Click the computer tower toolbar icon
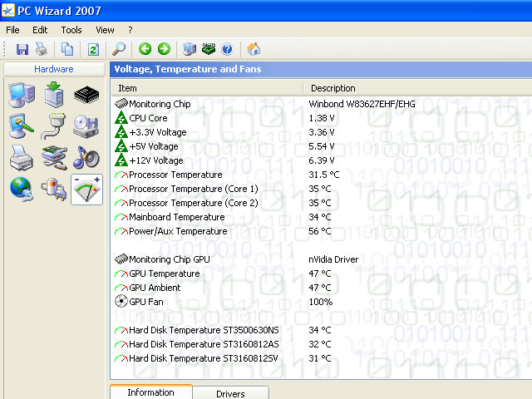 coord(190,49)
